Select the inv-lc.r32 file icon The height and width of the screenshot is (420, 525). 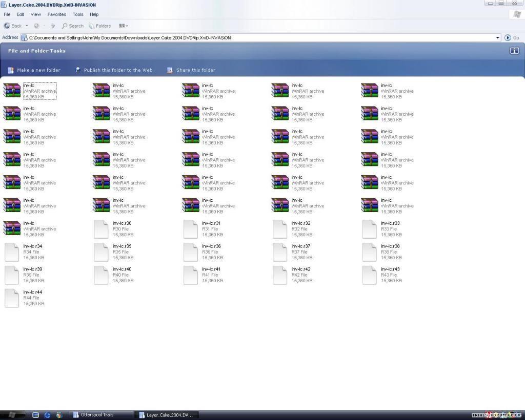pyautogui.click(x=280, y=229)
